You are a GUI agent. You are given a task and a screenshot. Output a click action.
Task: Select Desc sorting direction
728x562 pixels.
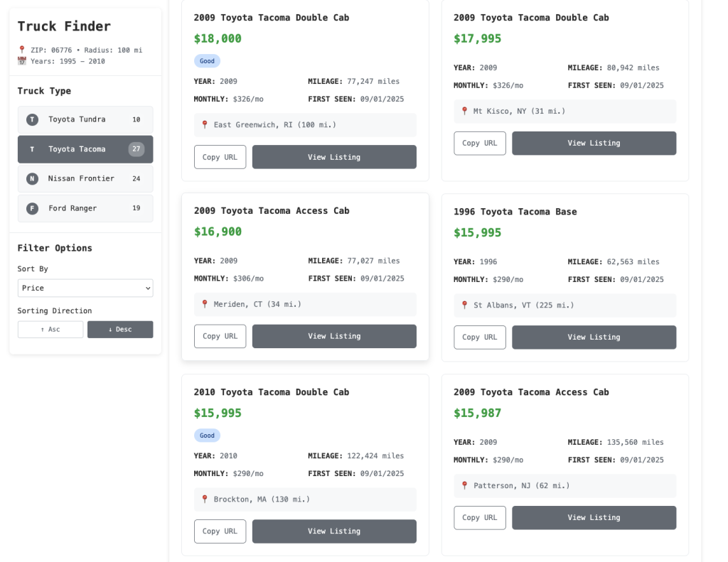119,330
